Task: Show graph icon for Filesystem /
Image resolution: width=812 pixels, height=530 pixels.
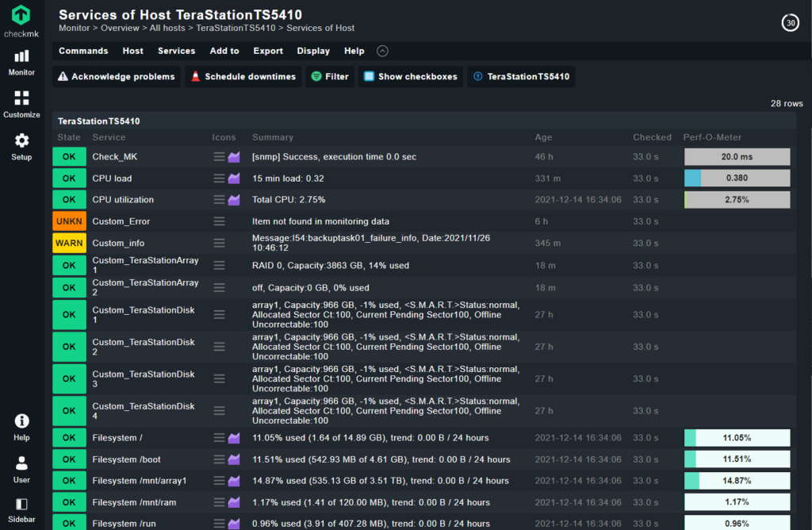Action: 234,438
